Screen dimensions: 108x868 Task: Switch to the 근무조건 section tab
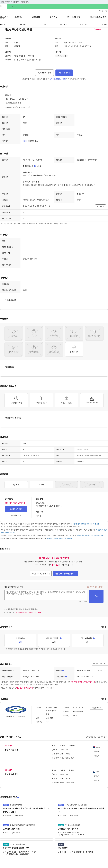[x=23, y=25]
